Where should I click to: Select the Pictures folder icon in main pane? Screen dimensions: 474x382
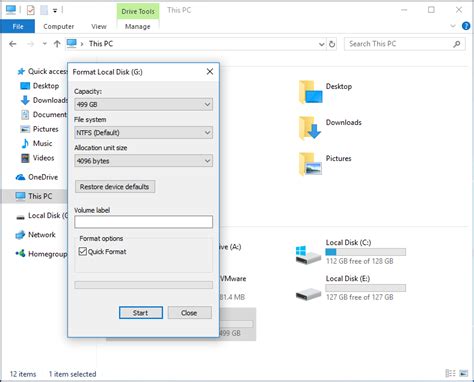point(310,164)
